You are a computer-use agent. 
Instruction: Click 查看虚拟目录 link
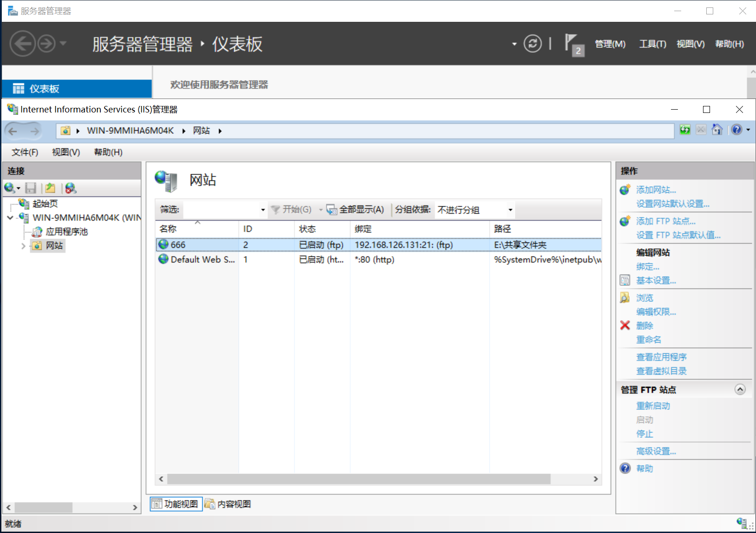(661, 371)
